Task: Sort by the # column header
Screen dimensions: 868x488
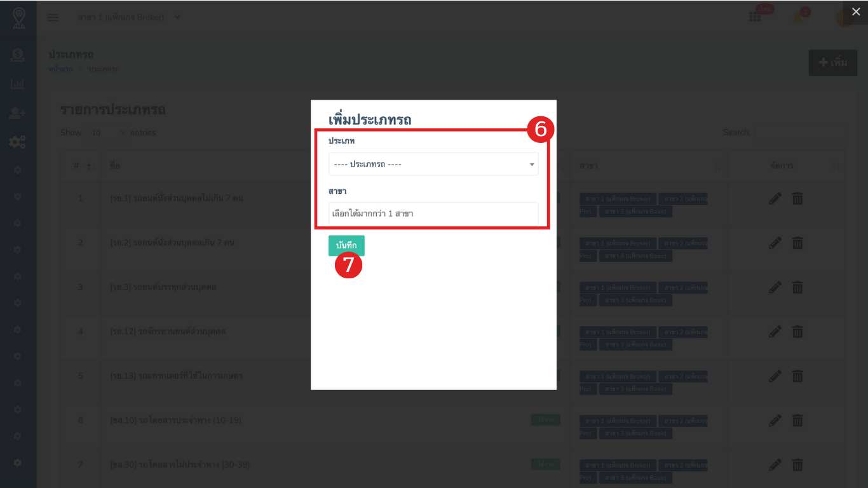Action: [81, 166]
